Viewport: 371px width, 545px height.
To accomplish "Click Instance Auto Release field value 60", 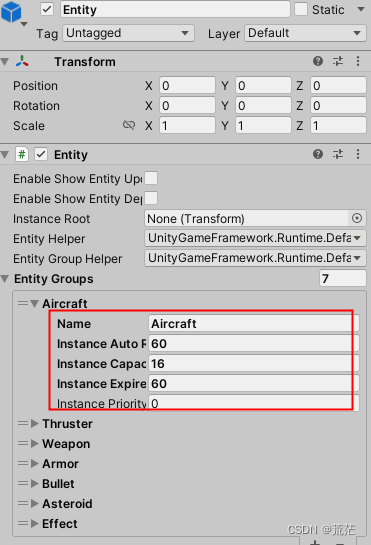I will (253, 344).
